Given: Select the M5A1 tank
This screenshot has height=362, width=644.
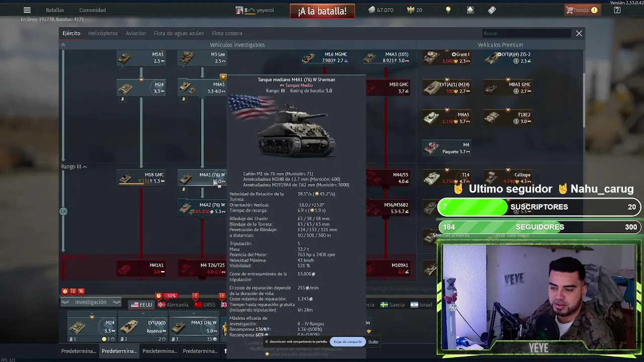Looking at the screenshot, I should pos(141,58).
